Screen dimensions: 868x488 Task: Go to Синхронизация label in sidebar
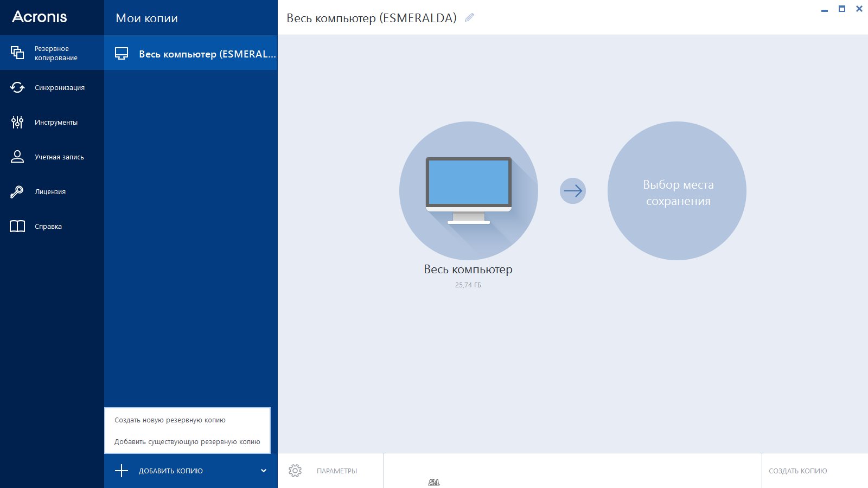point(60,87)
